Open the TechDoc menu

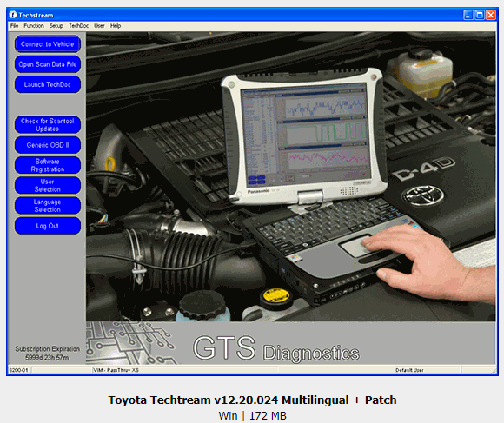(78, 26)
